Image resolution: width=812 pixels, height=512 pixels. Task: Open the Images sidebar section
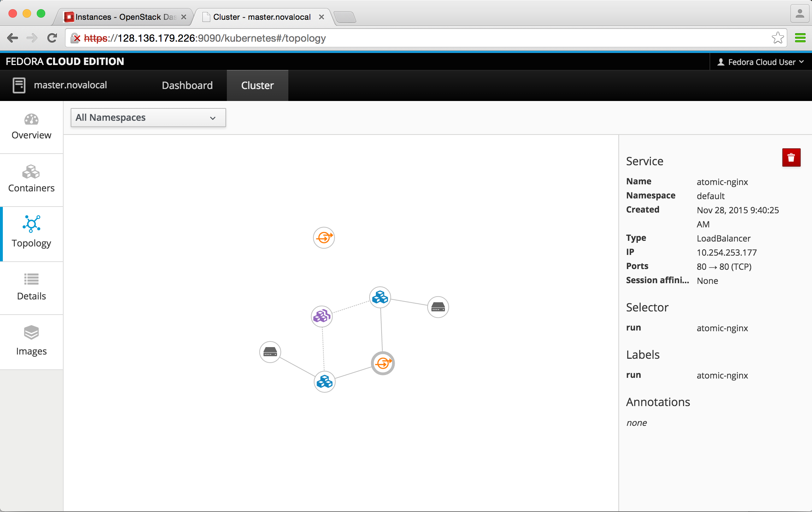click(31, 342)
